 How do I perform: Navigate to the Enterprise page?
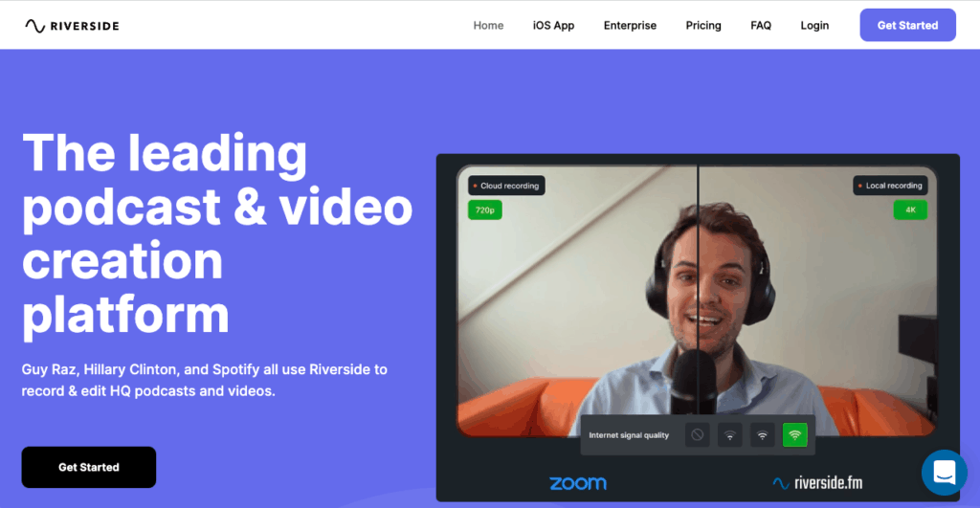[x=630, y=26]
